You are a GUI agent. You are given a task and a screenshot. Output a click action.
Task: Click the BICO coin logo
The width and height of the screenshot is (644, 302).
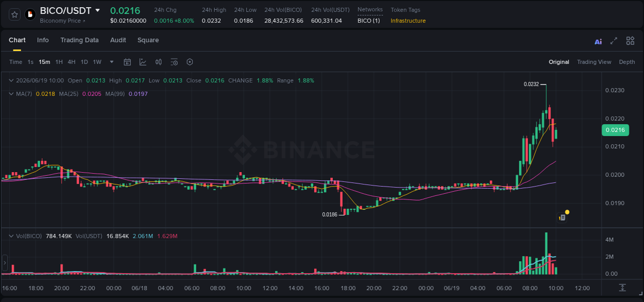(x=30, y=14)
